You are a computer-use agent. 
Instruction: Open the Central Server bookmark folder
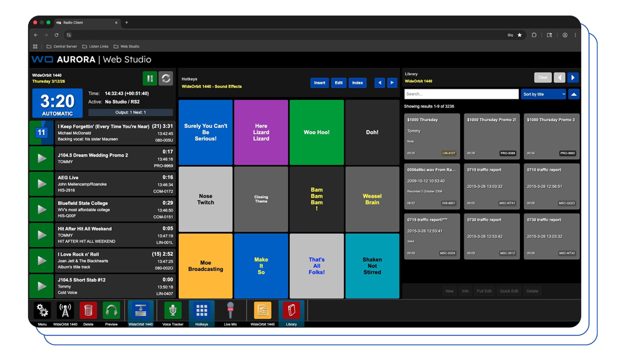pyautogui.click(x=62, y=47)
